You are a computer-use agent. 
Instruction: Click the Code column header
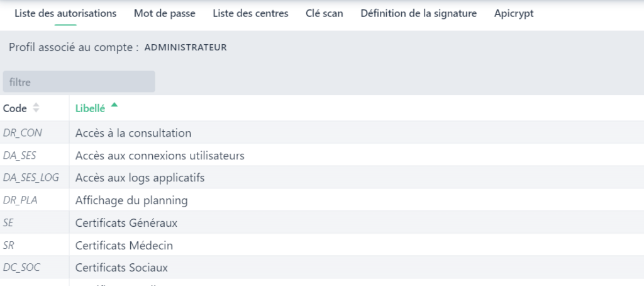coord(15,108)
